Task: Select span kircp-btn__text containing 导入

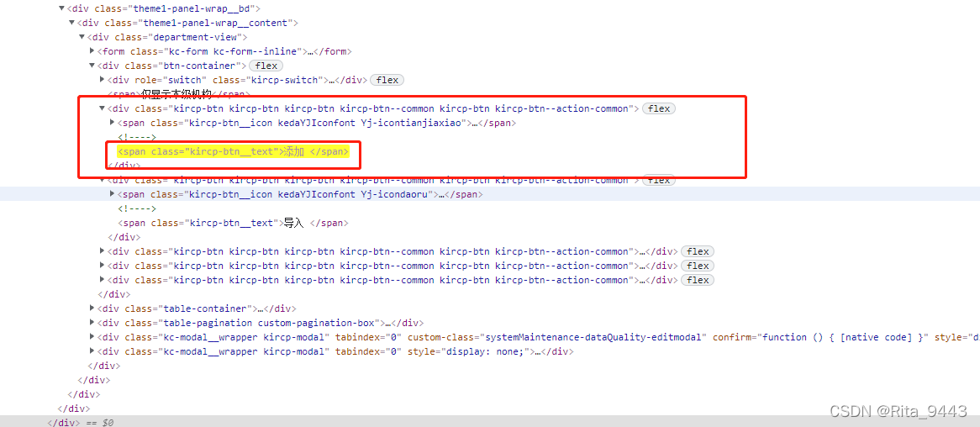Action: (233, 224)
